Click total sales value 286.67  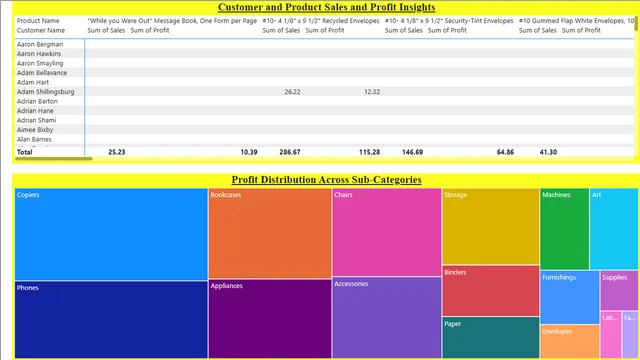point(290,152)
